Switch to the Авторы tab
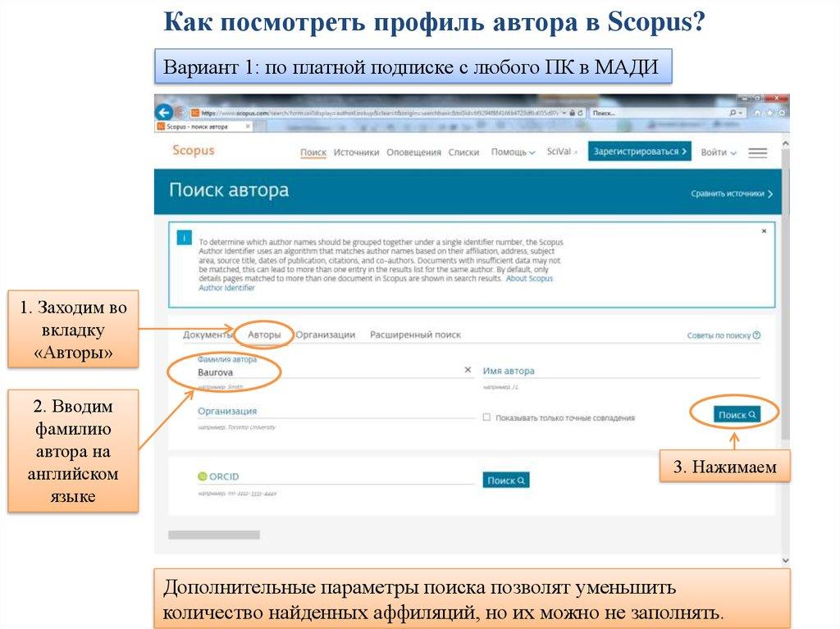This screenshot has width=840, height=629. coord(264,335)
